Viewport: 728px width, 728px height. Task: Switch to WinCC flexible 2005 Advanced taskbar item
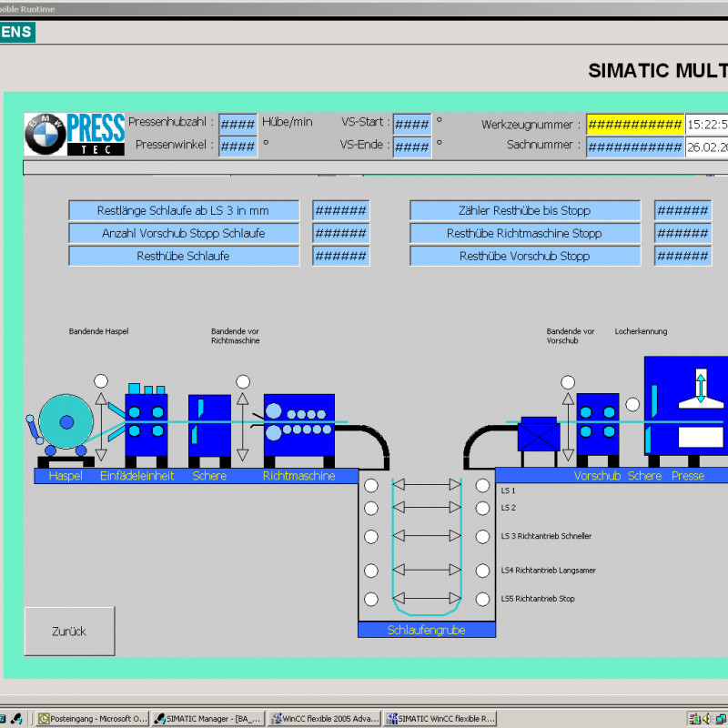point(325,718)
